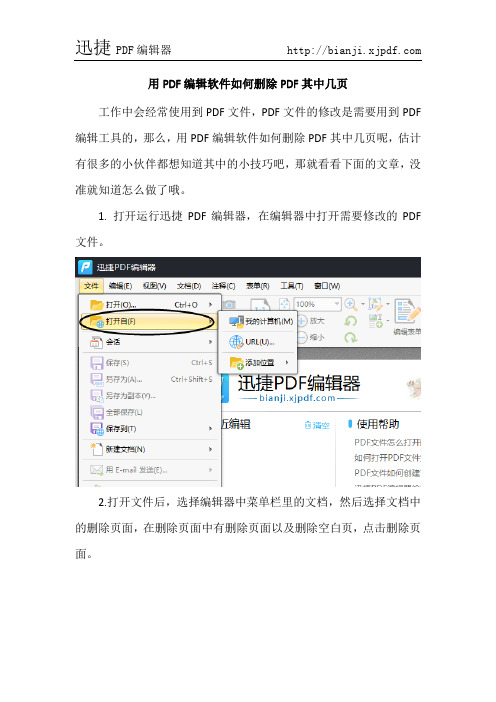
Task: Click the 使用帮助 section heading
Action: pyautogui.click(x=378, y=424)
